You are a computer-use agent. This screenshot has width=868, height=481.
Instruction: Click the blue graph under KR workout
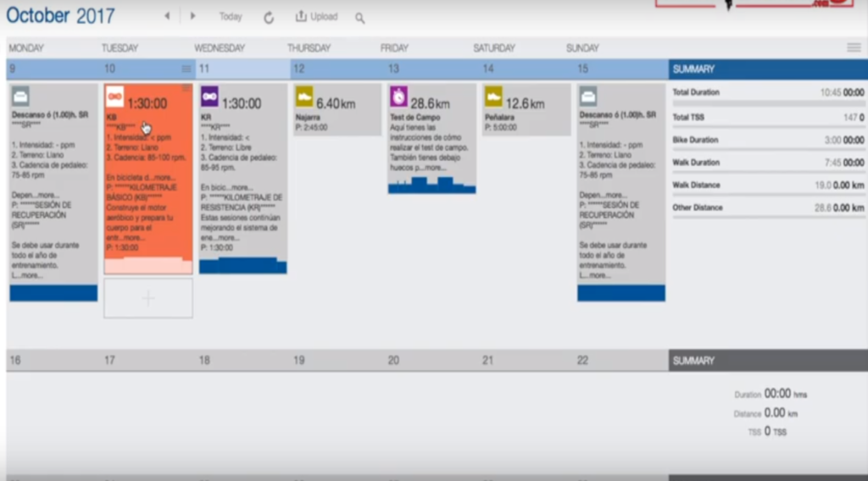point(243,265)
